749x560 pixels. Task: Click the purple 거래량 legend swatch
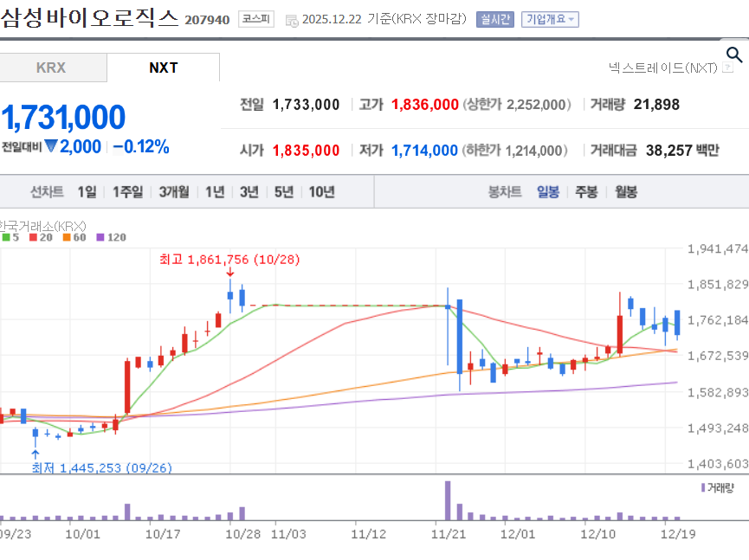(x=703, y=487)
